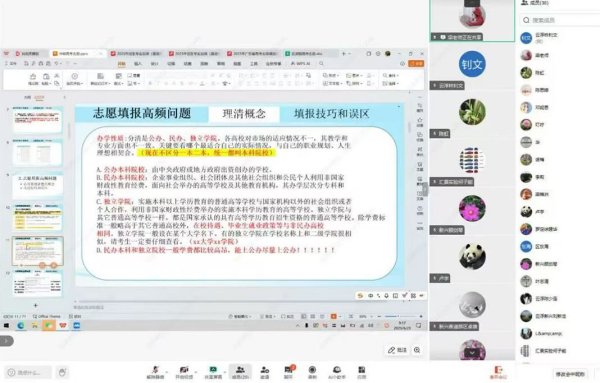Click the invite participant icon
The width and height of the screenshot is (600, 383).
tap(264, 370)
